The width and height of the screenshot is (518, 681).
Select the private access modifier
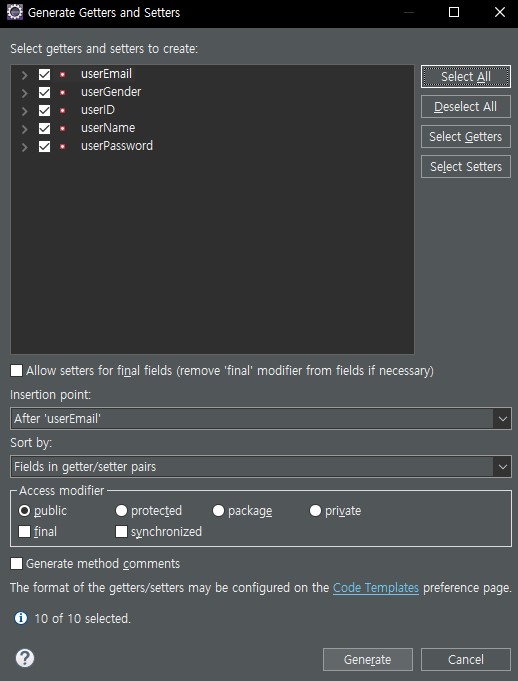[x=315, y=511]
